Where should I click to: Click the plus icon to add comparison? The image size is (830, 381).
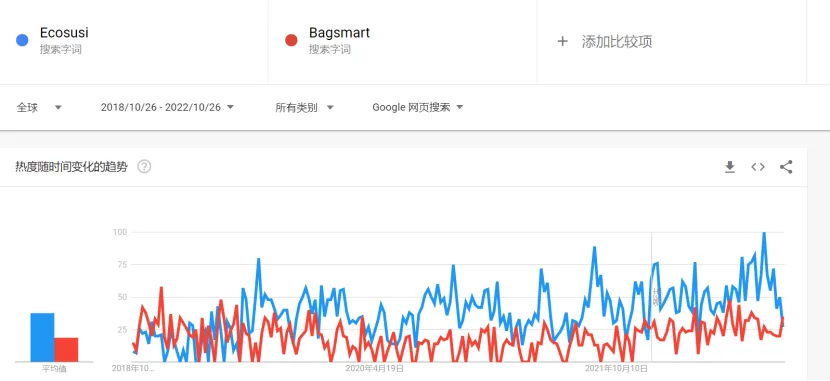click(563, 41)
